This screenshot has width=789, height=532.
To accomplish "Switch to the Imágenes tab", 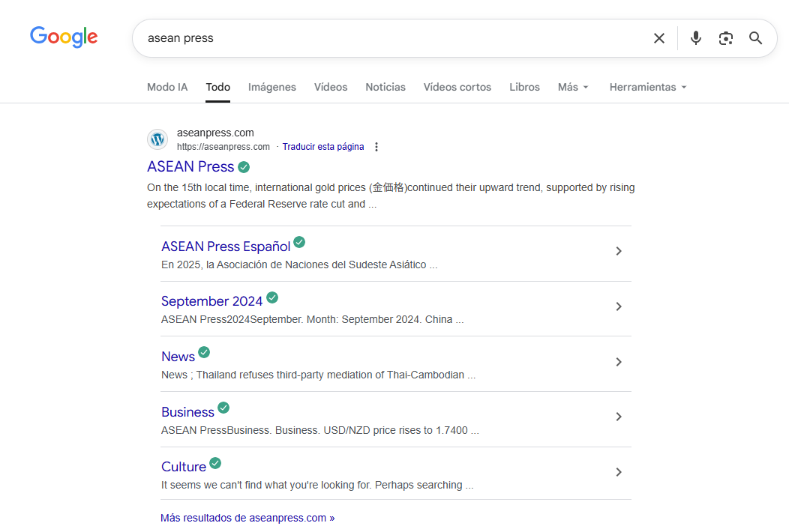I will (272, 87).
